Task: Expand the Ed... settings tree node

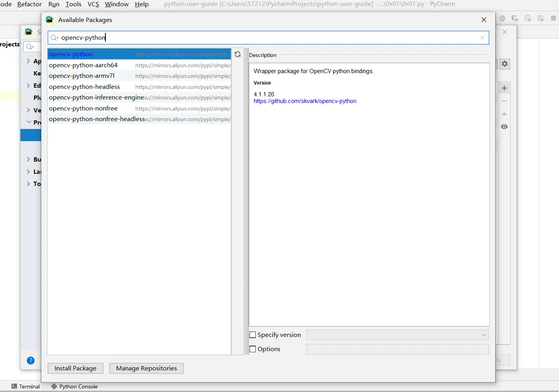Action: (28, 85)
